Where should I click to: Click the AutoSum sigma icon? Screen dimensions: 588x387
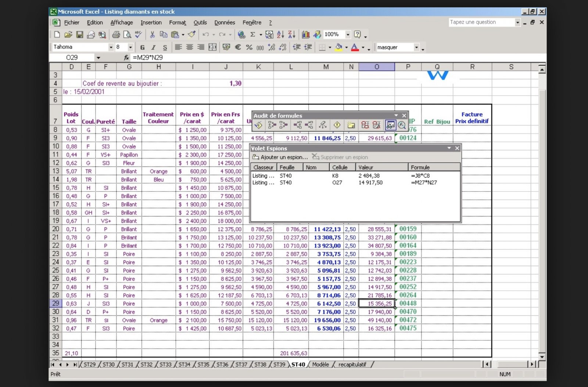[x=252, y=35]
